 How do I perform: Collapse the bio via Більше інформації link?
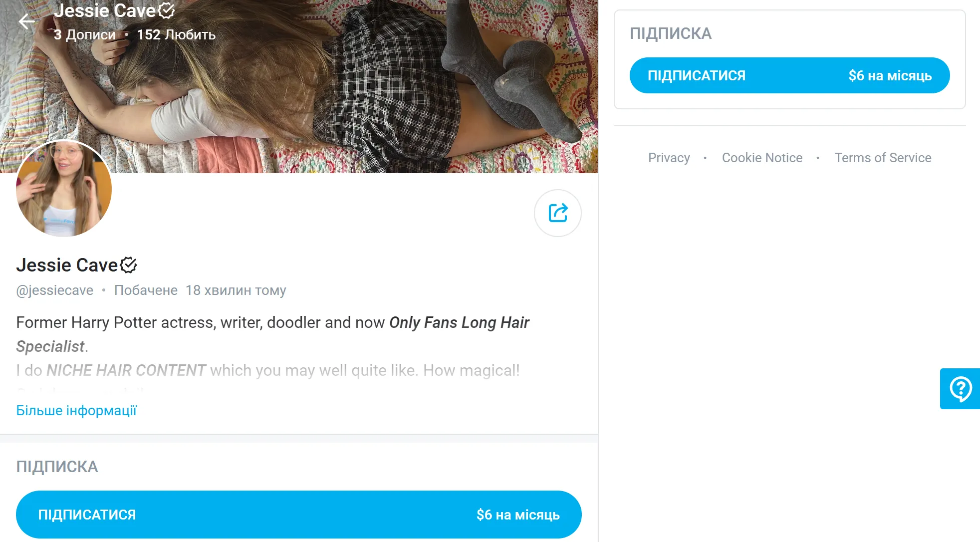click(x=76, y=410)
